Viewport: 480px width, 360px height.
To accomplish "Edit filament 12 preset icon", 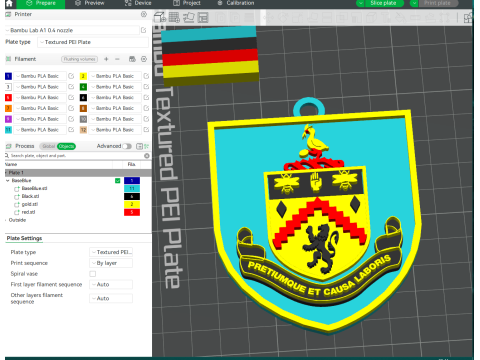I will (146, 130).
